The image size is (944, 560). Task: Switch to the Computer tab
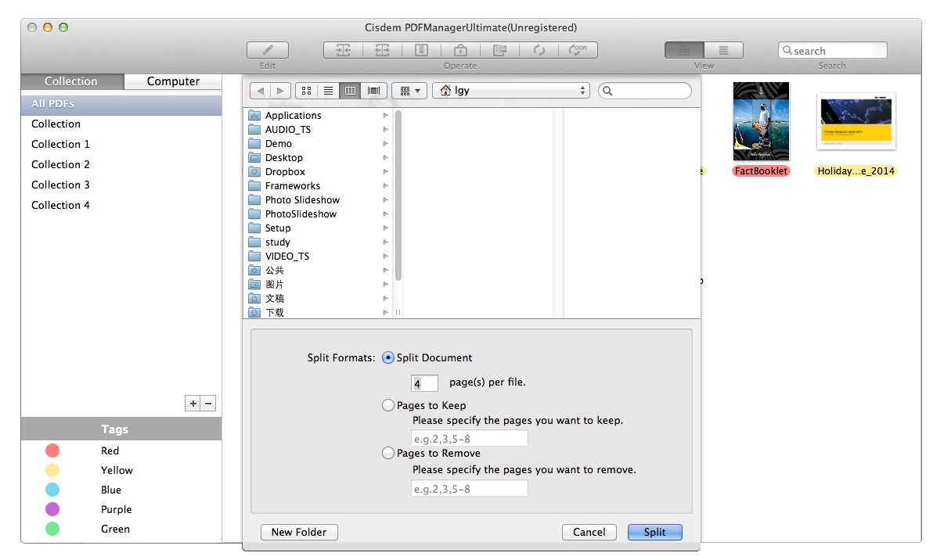click(173, 81)
